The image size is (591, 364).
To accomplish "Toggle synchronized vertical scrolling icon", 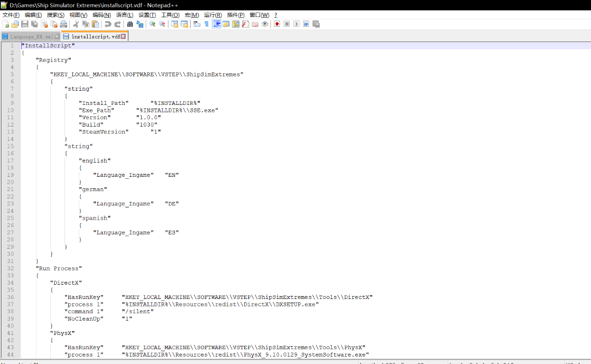I will (x=174, y=24).
